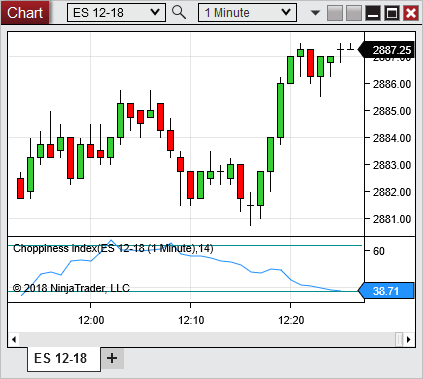This screenshot has height=379, width=423.
Task: Click the scrollbar left arrow
Action: pos(14,340)
